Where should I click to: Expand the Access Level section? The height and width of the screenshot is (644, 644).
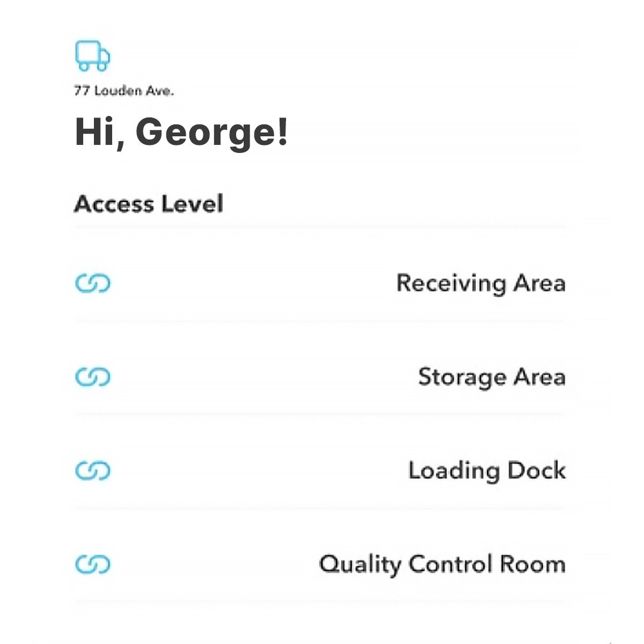(x=150, y=203)
